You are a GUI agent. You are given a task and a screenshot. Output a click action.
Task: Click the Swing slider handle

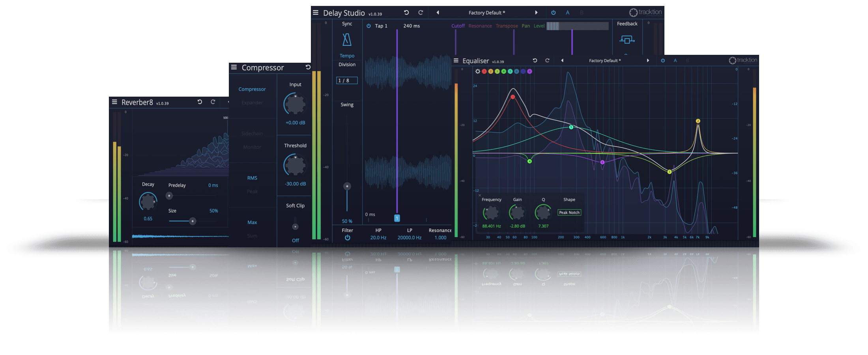point(347,186)
